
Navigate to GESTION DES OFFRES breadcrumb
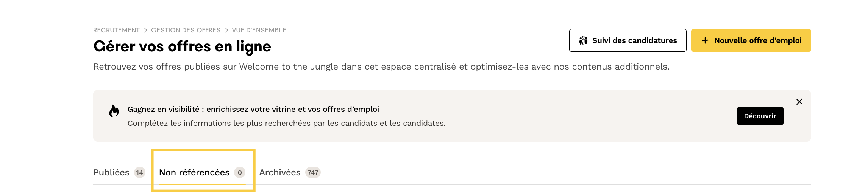[x=186, y=30]
